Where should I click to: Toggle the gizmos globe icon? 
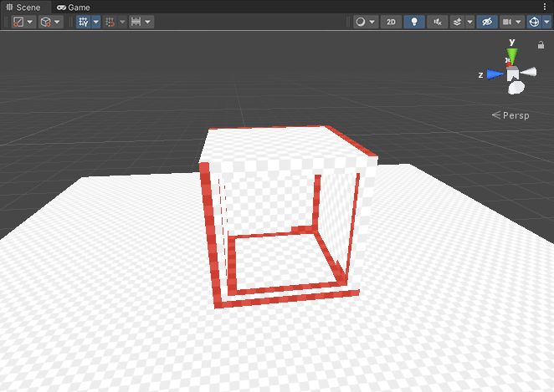tap(533, 22)
